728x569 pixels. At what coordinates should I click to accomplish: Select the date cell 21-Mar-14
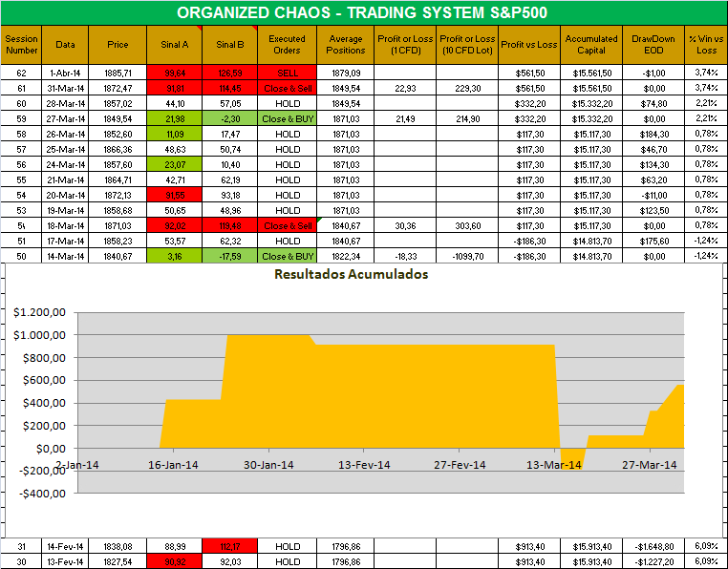[x=65, y=180]
